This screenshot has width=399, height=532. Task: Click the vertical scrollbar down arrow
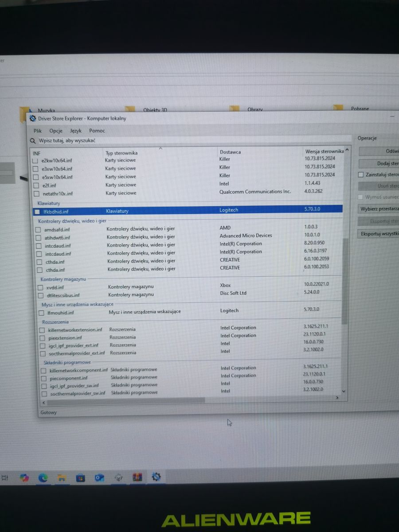tap(344, 391)
